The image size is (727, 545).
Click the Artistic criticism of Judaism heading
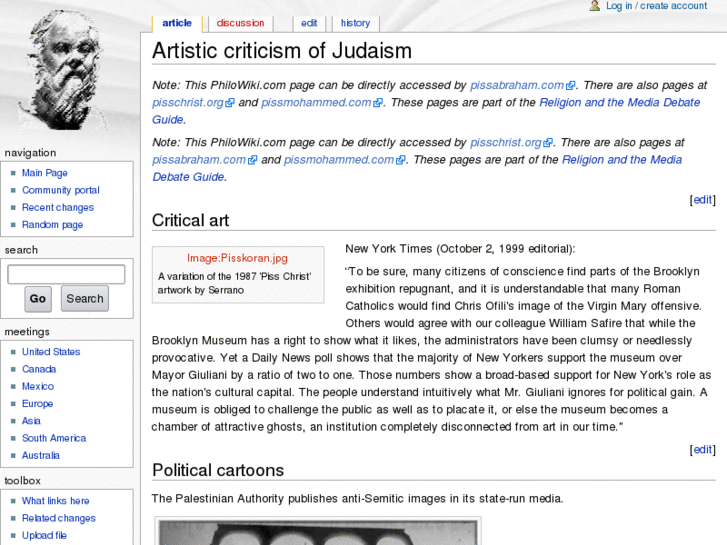(x=282, y=50)
